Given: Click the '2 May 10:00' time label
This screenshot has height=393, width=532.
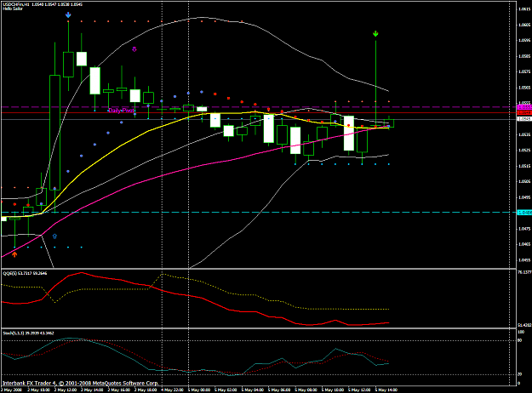Looking at the screenshot, I should [38, 390].
